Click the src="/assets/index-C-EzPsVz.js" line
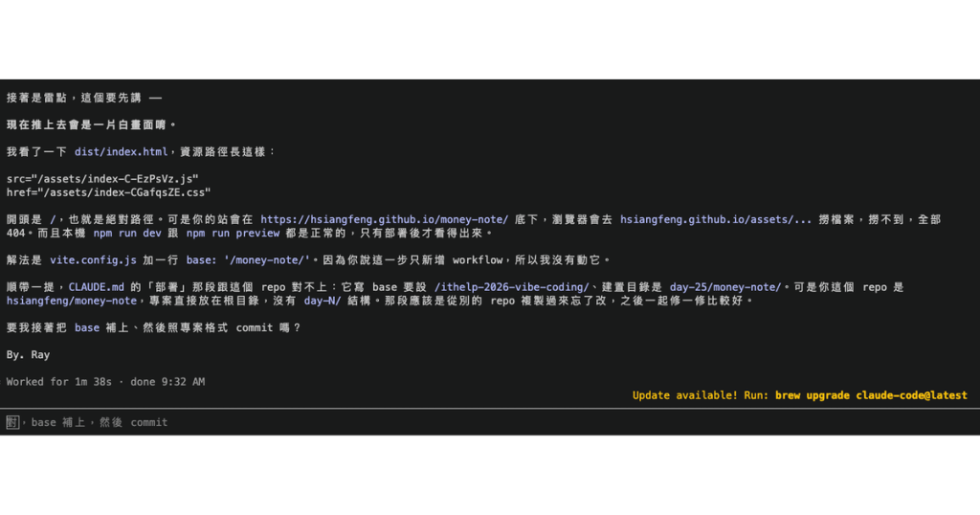The height and width of the screenshot is (515, 980). coord(102,179)
